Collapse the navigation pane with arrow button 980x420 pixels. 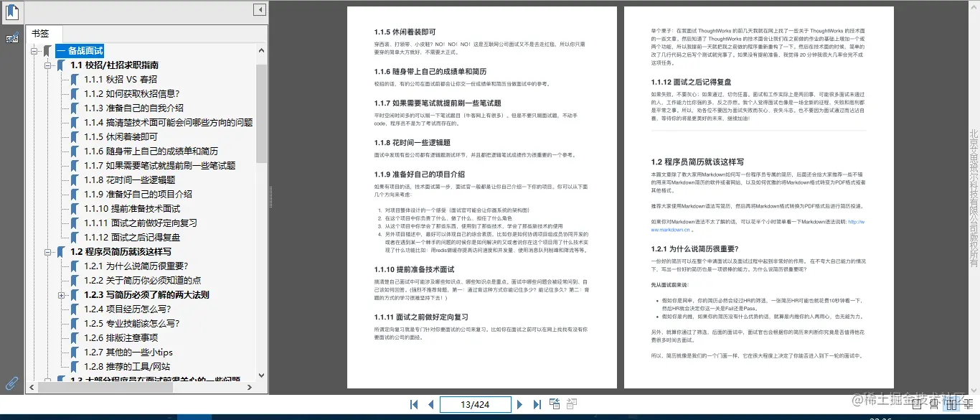tap(259, 10)
